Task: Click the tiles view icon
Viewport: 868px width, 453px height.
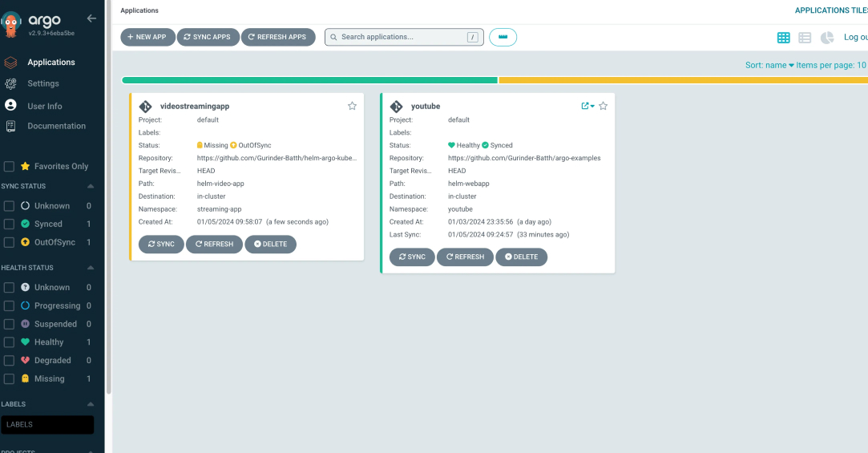Action: click(783, 38)
